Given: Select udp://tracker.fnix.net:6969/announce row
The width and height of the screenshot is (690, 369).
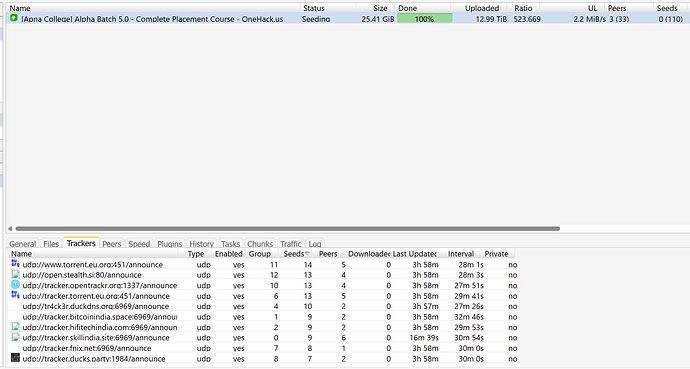Looking at the screenshot, I should (263, 348).
